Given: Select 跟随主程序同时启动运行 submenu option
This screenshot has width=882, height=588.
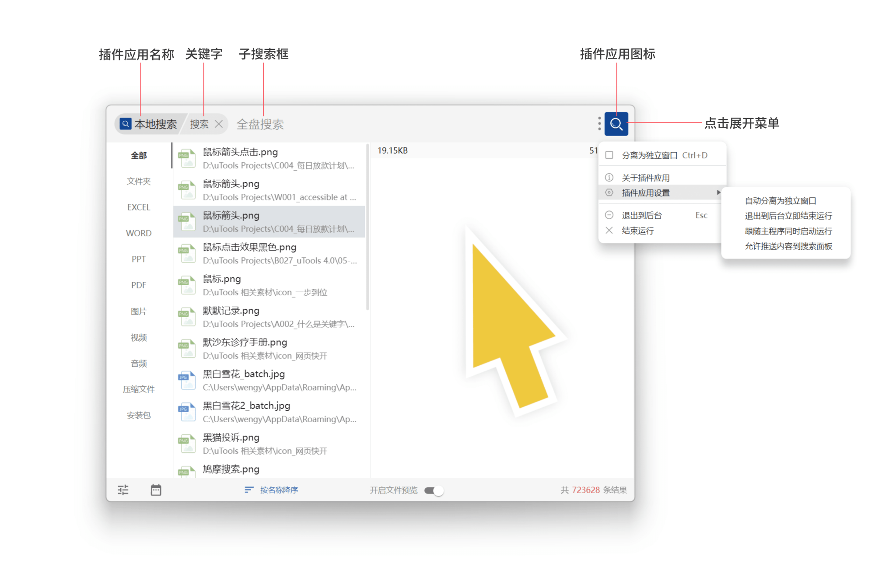Looking at the screenshot, I should coord(788,231).
